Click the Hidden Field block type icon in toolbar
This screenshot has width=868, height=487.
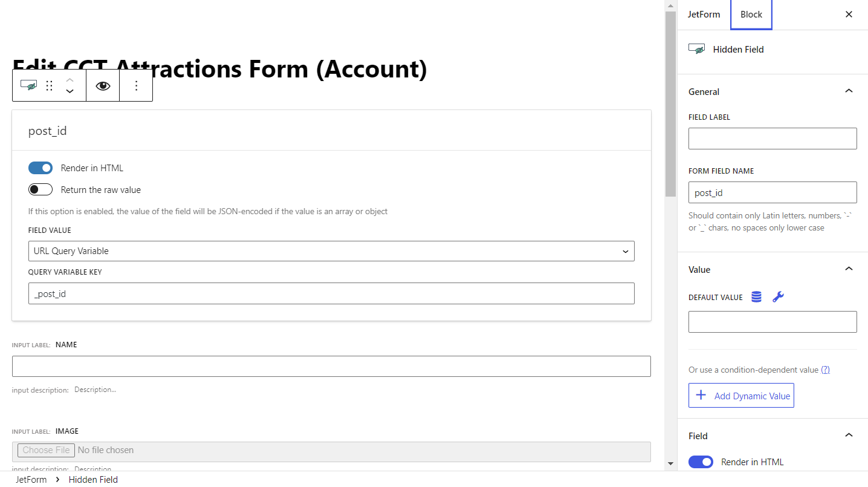coord(28,86)
